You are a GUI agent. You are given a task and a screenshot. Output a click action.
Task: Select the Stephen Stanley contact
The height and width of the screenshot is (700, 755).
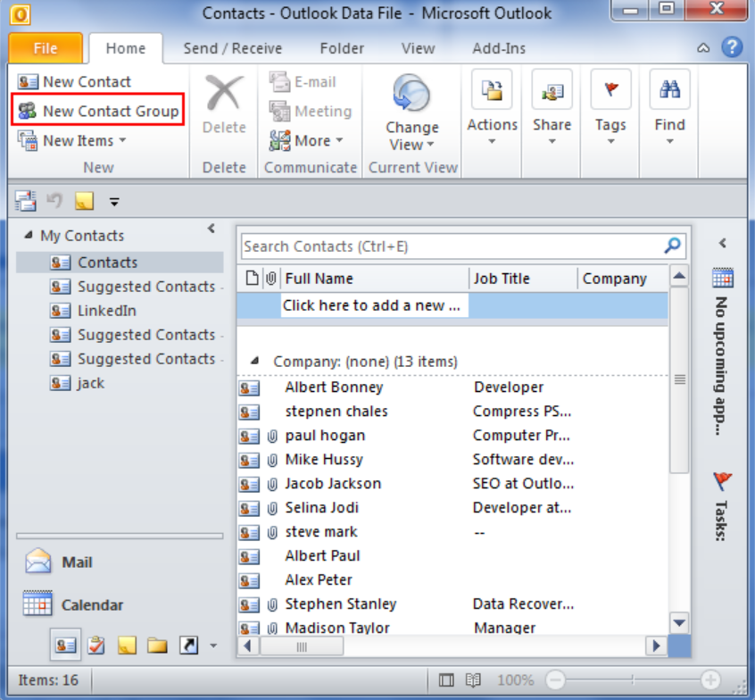(x=452, y=604)
